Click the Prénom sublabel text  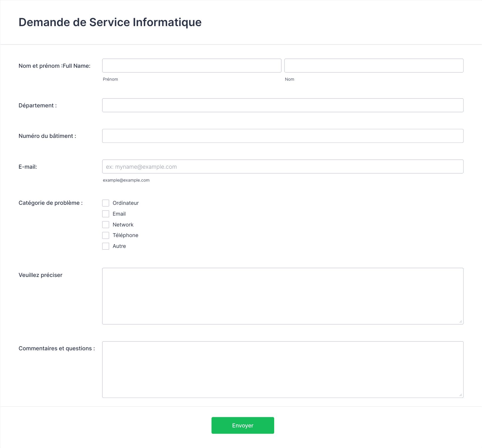[110, 79]
